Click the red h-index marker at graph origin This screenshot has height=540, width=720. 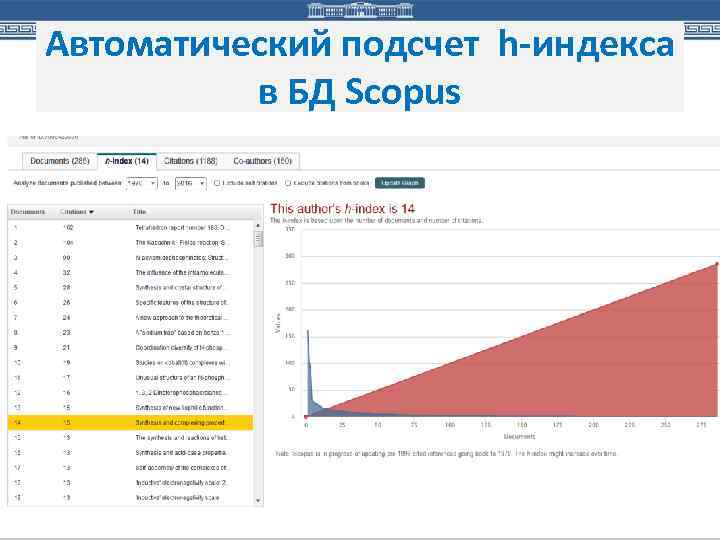[x=306, y=417]
